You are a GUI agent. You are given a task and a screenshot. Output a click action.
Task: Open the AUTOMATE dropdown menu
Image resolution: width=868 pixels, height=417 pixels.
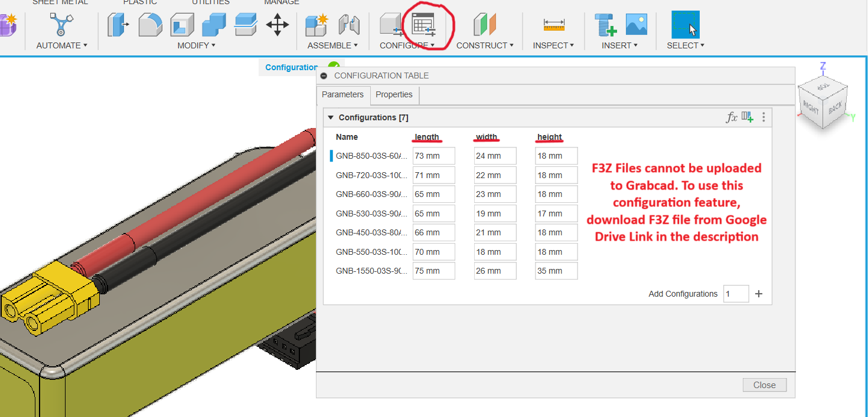pyautogui.click(x=61, y=45)
